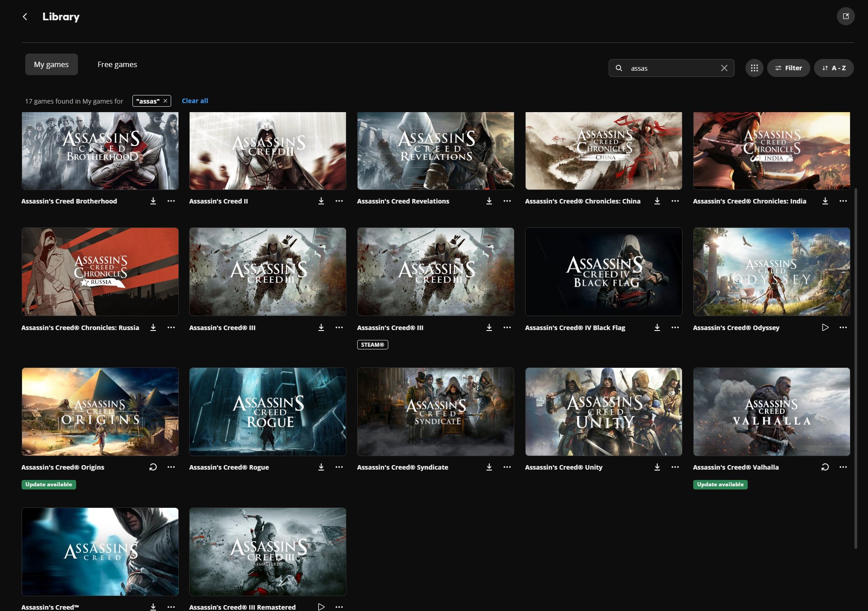The width and height of the screenshot is (868, 611).
Task: Open the Syndicate cover art
Action: pos(436,412)
